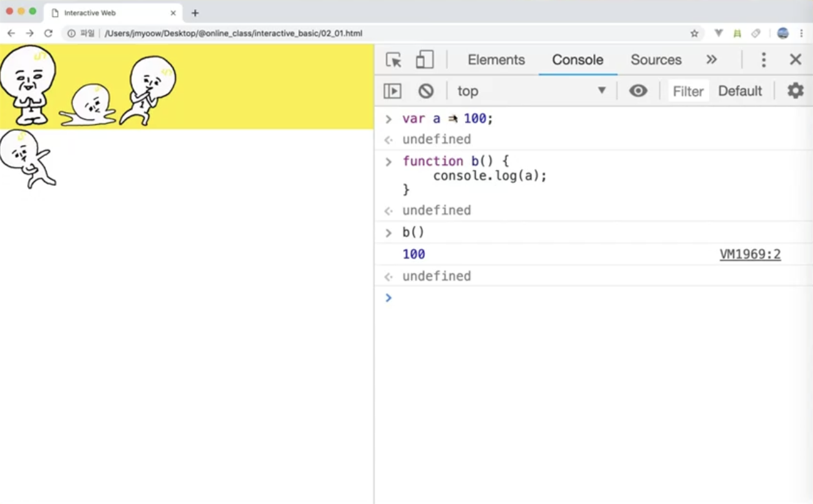Go back in browser history
The width and height of the screenshot is (813, 504).
click(x=11, y=33)
